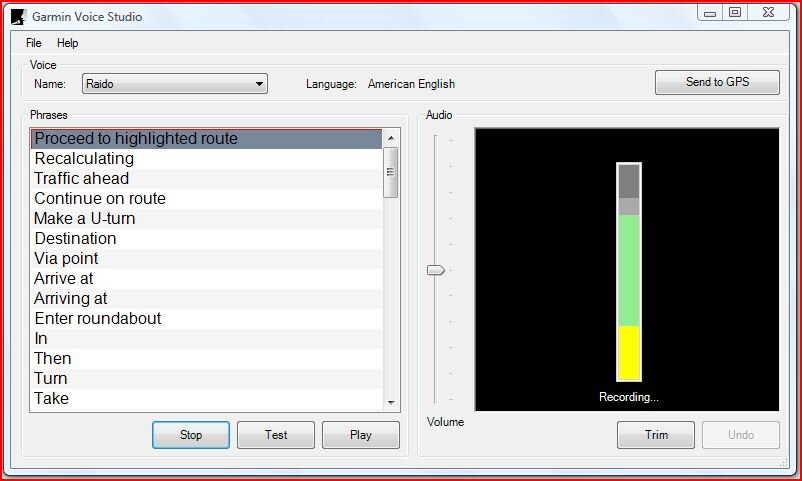Expand the voice Name dropdown

point(175,83)
